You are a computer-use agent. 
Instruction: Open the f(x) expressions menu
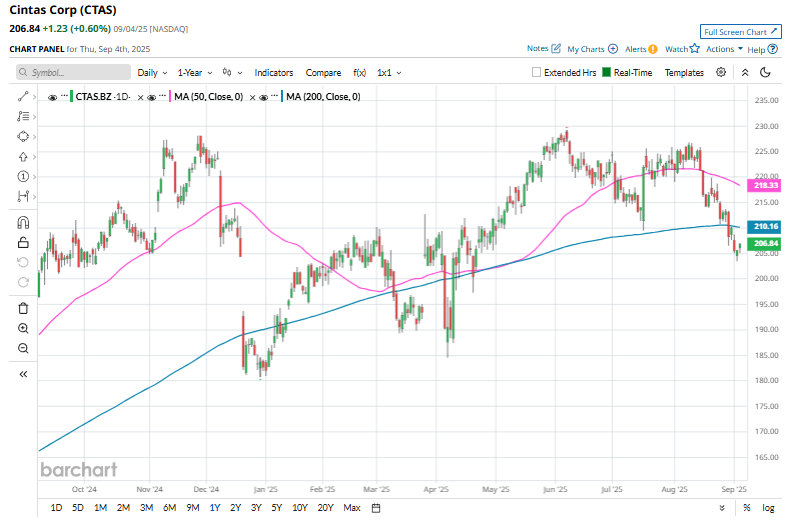point(359,73)
